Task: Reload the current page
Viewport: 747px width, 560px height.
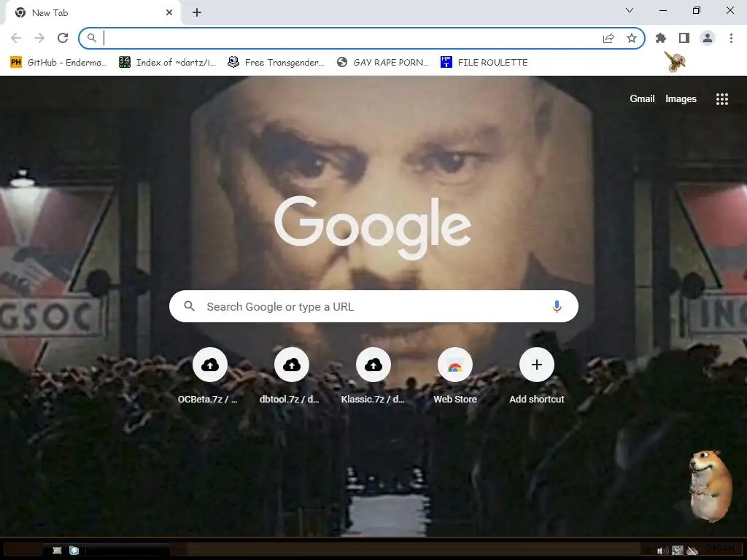Action: point(63,38)
